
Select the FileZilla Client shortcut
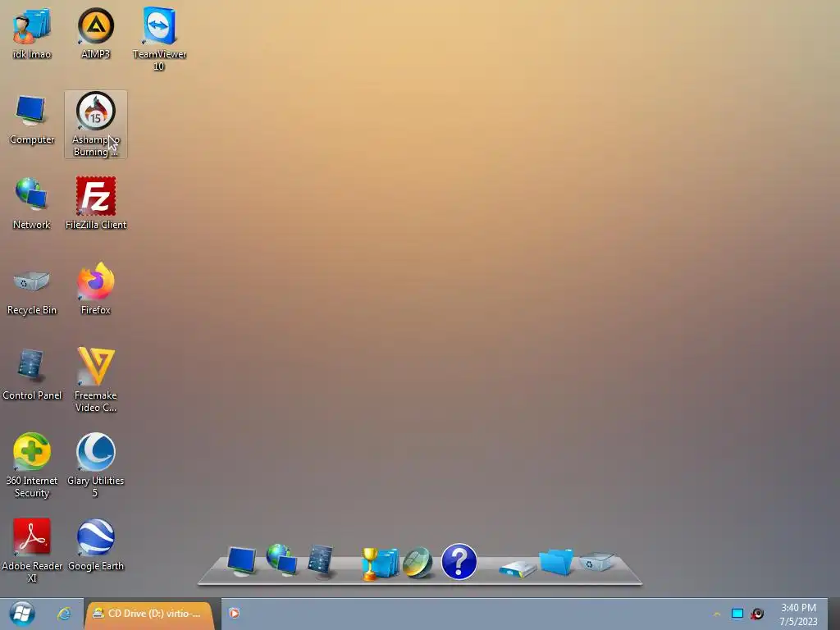(x=96, y=204)
